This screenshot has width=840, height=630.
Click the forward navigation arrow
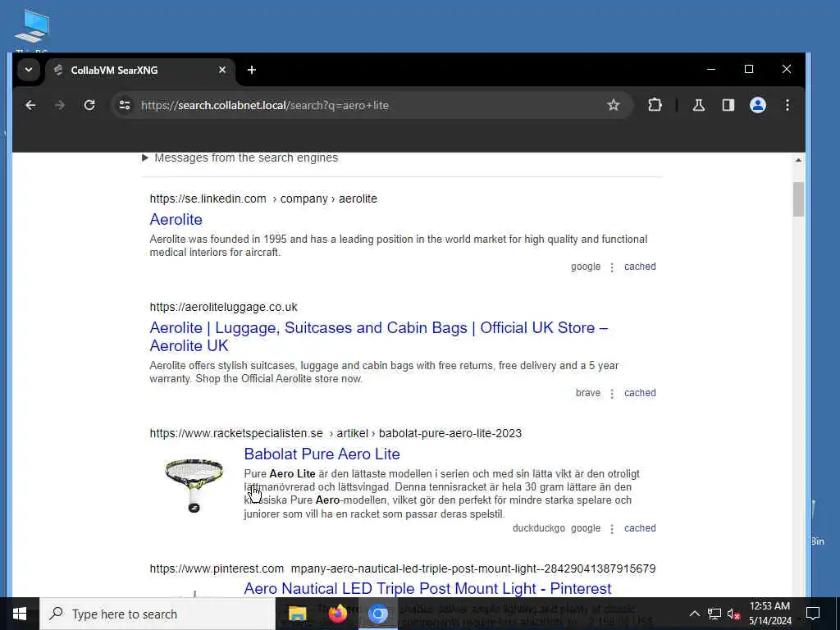click(59, 105)
